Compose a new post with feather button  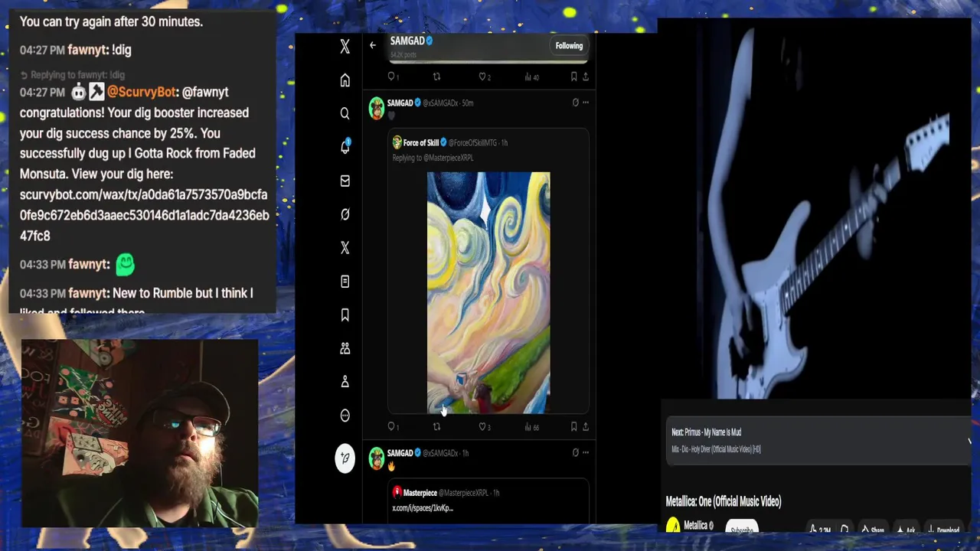coord(345,458)
